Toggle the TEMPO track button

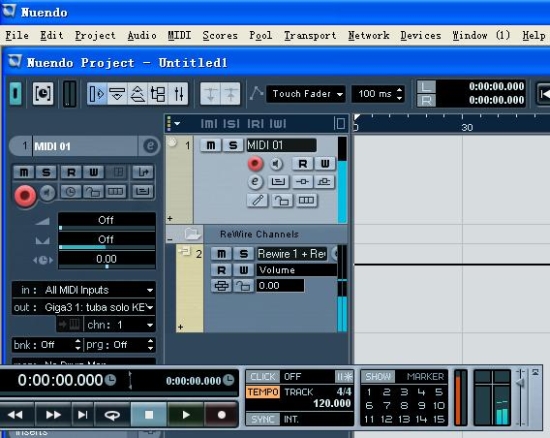263,392
